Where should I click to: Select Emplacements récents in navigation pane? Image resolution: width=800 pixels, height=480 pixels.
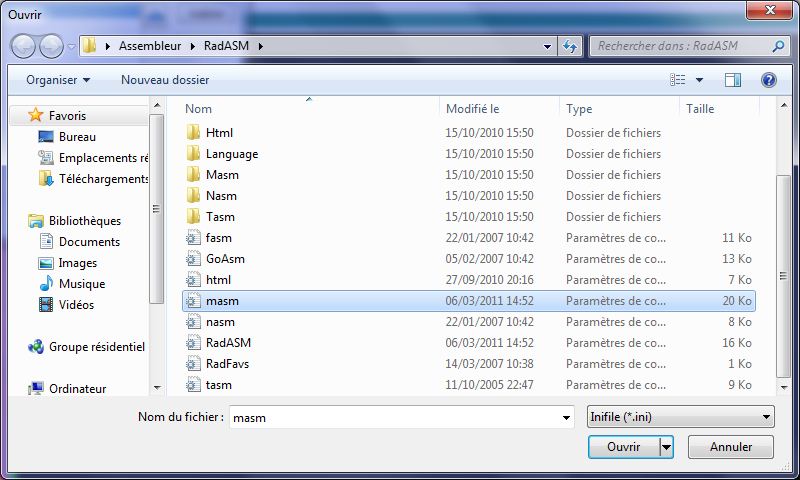(103, 158)
